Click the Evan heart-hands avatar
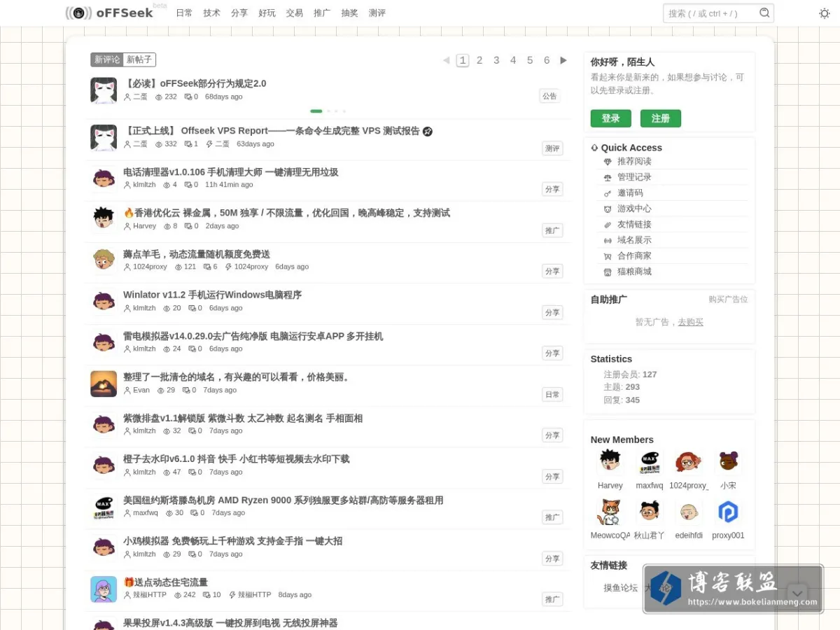This screenshot has width=840, height=630. pyautogui.click(x=104, y=384)
